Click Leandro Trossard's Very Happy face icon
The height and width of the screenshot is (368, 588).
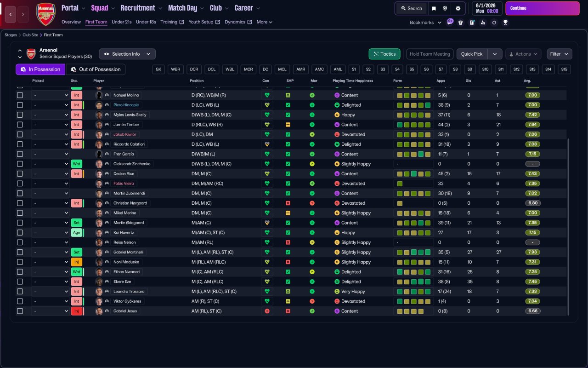(x=337, y=292)
